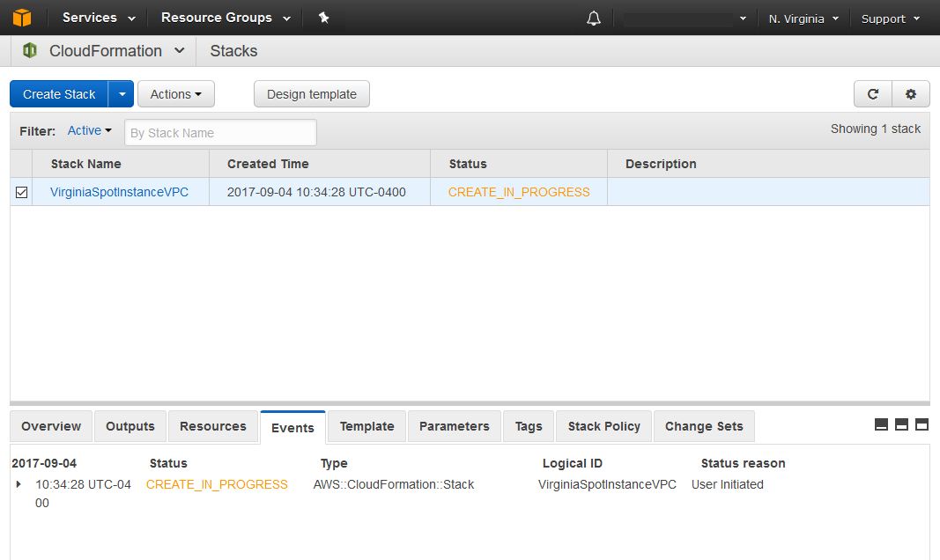Click the Showing 1 stack text
This screenshot has width=940, height=560.
point(876,129)
